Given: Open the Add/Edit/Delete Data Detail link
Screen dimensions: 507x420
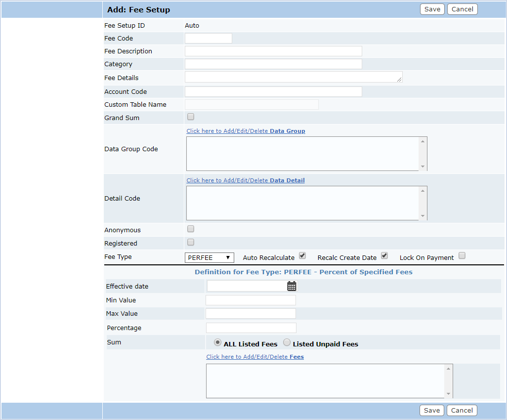Looking at the screenshot, I should [245, 180].
